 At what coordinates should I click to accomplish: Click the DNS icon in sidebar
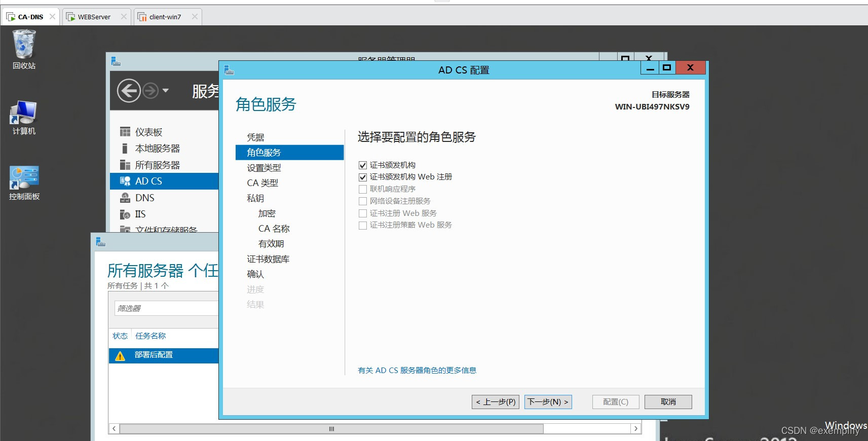tap(125, 198)
